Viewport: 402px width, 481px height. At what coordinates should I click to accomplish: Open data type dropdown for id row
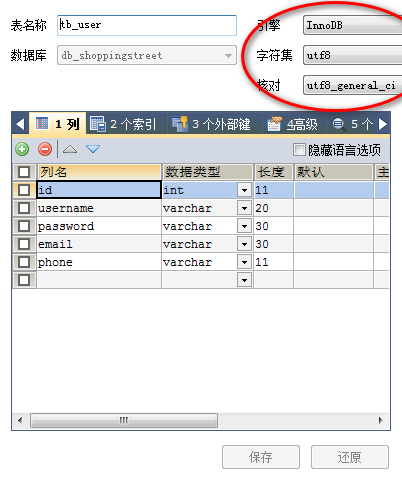(x=244, y=190)
